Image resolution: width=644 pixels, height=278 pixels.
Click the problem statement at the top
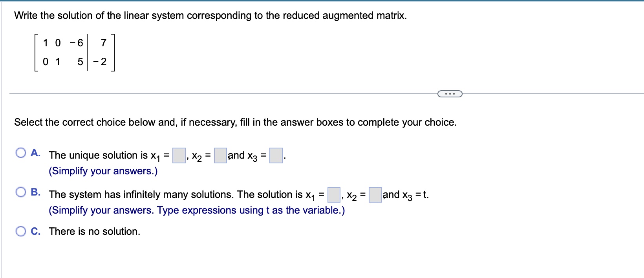[210, 16]
